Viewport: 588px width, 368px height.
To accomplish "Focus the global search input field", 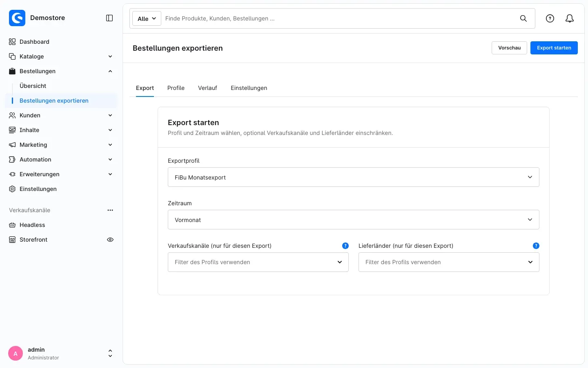I will [x=339, y=18].
